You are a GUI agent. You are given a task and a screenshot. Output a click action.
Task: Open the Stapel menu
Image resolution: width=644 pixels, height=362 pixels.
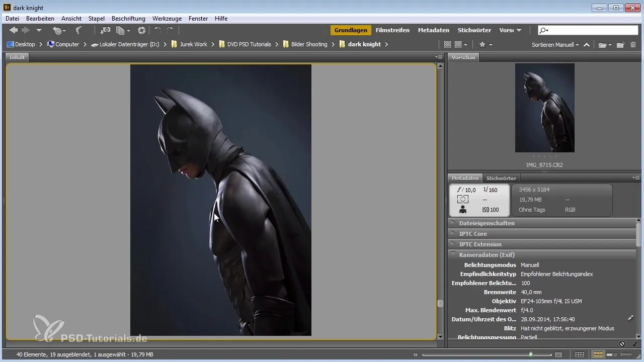tap(96, 19)
